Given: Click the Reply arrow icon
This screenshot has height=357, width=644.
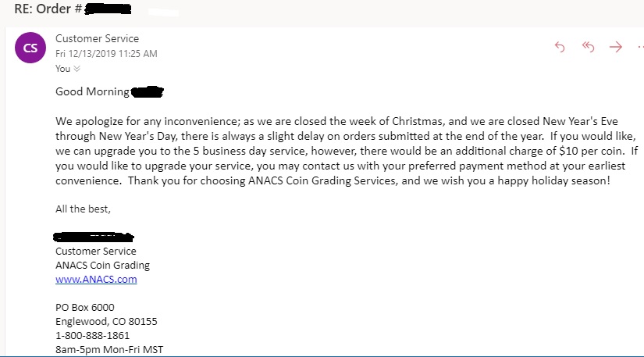Looking at the screenshot, I should pyautogui.click(x=559, y=47).
